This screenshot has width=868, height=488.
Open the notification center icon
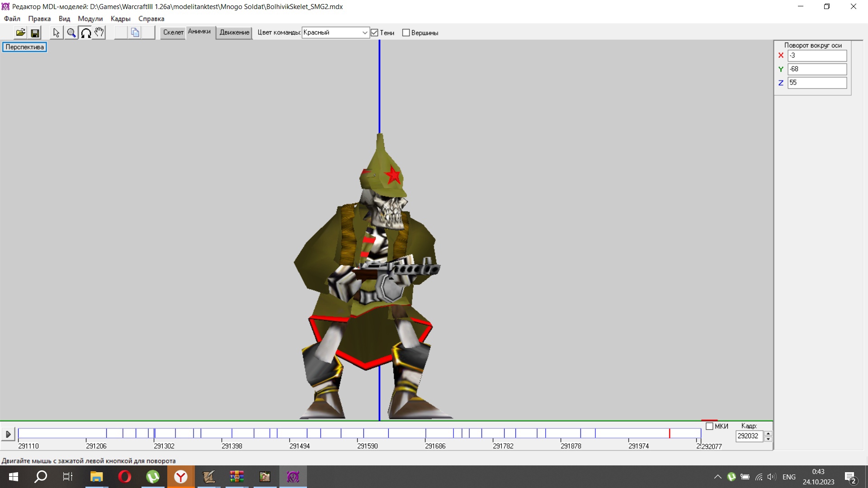click(x=850, y=477)
